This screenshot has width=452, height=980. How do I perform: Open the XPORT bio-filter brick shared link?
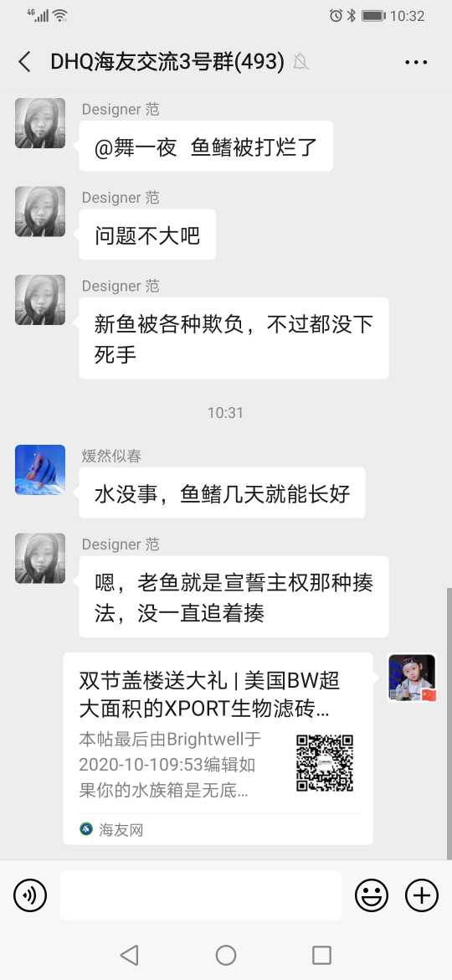pyautogui.click(x=218, y=749)
